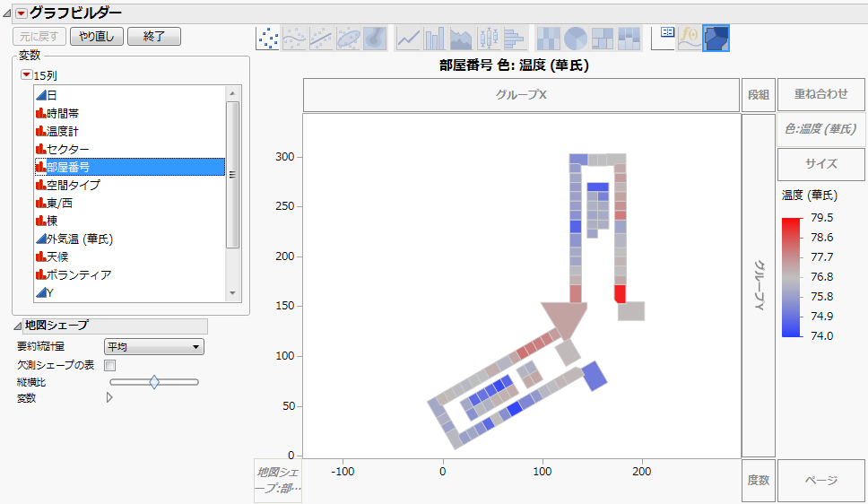Select the Mosaic plot icon
This screenshot has width=868, height=504.
coord(629,39)
